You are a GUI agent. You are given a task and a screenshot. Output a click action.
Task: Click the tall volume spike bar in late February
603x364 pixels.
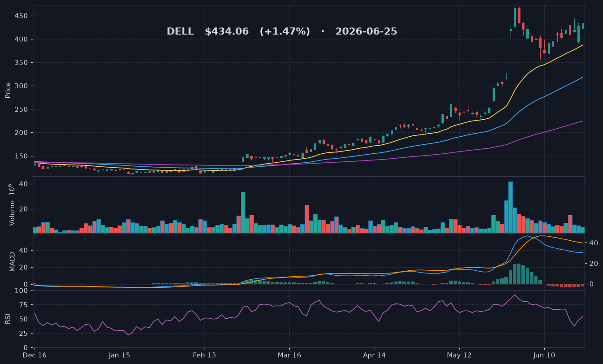click(243, 212)
